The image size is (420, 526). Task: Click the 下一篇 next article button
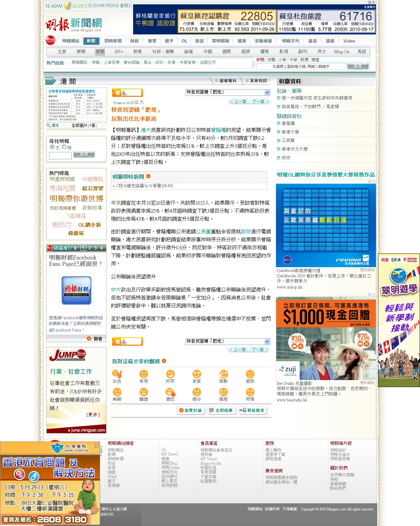tap(259, 102)
